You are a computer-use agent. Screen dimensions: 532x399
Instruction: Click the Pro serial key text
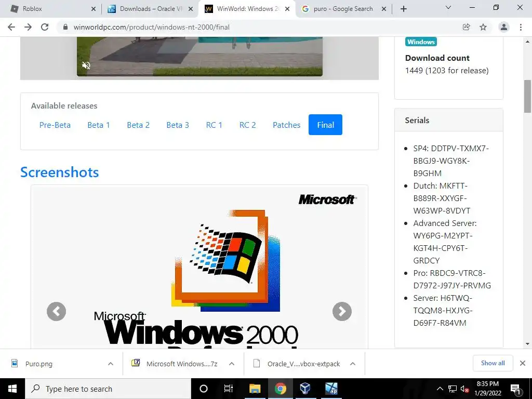452,279
